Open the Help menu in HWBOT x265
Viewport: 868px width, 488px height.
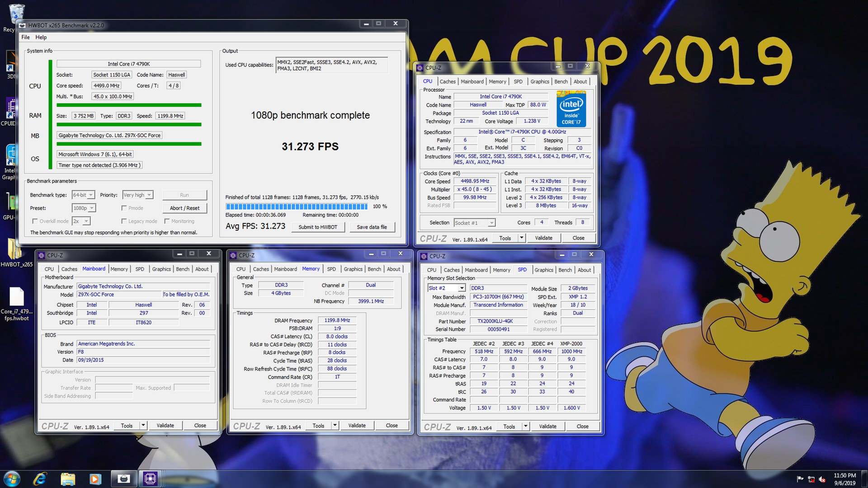[x=41, y=37]
